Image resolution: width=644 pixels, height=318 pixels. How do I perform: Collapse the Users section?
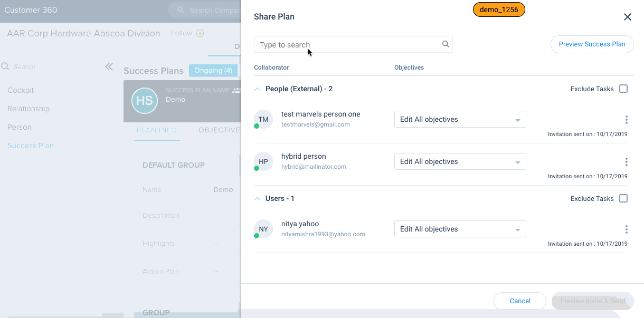258,199
